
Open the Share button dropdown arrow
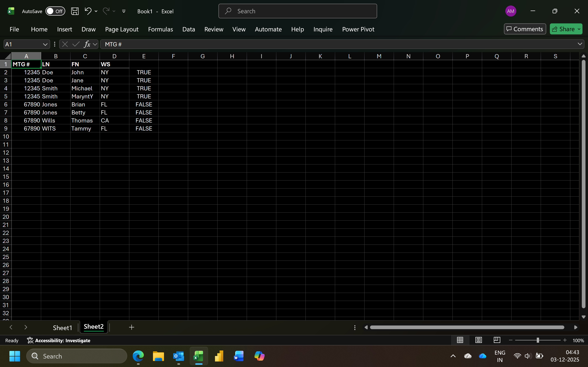[579, 29]
